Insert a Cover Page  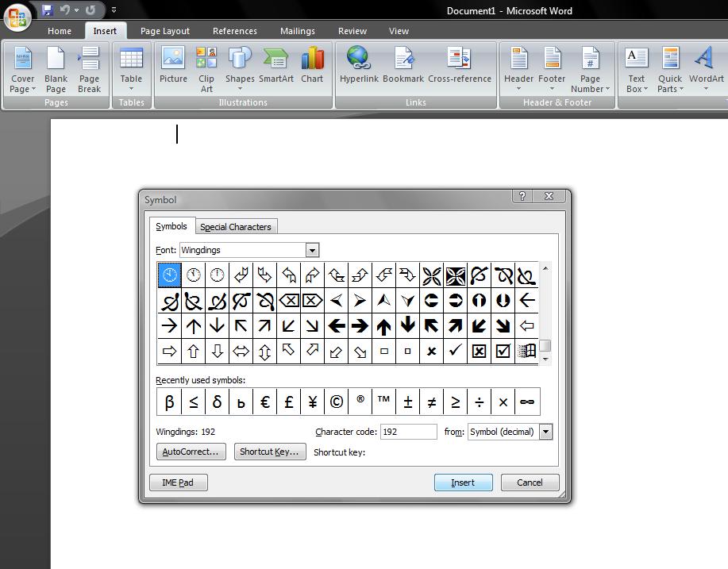click(x=22, y=70)
